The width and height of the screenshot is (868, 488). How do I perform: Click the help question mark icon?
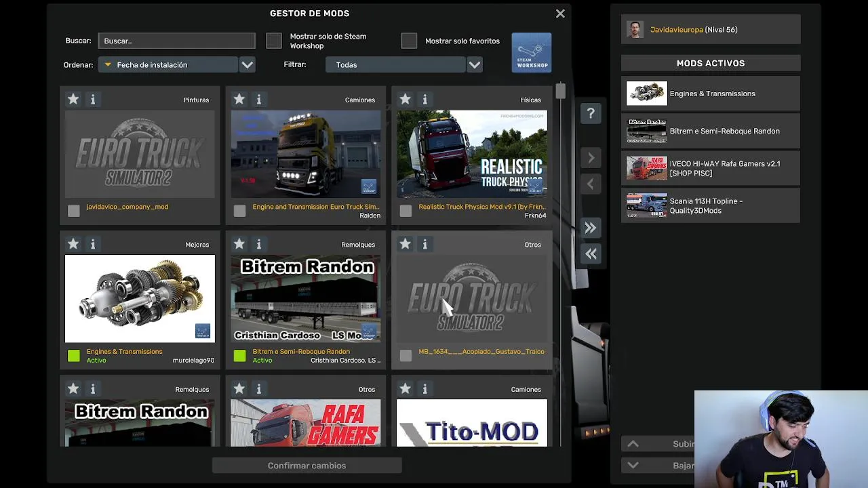pos(591,113)
